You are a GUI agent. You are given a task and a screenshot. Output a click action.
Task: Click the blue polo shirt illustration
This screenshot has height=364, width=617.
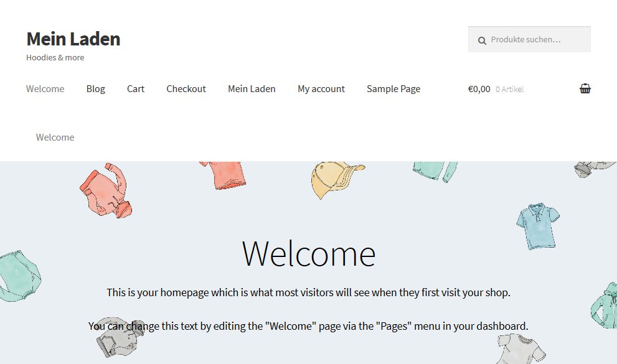point(537,225)
